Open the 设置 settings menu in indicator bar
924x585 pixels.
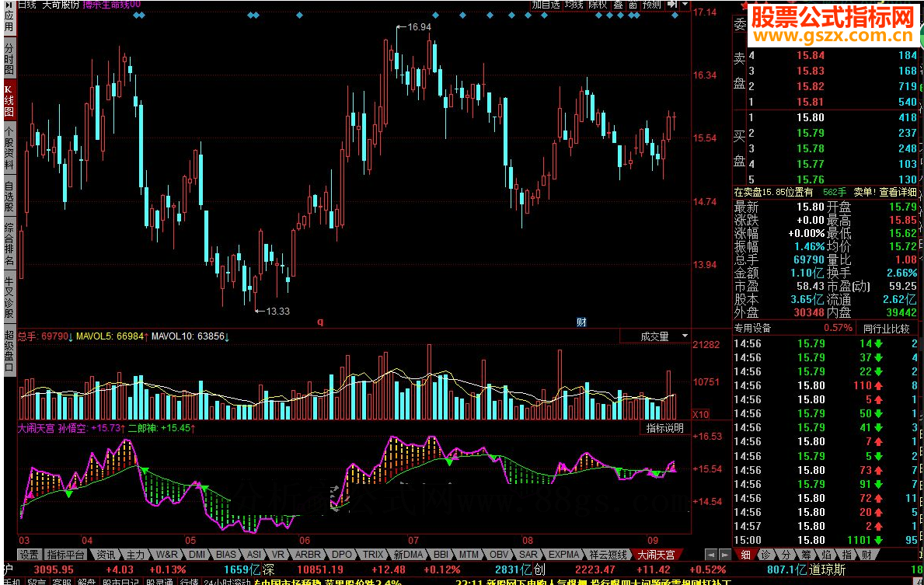[30, 555]
